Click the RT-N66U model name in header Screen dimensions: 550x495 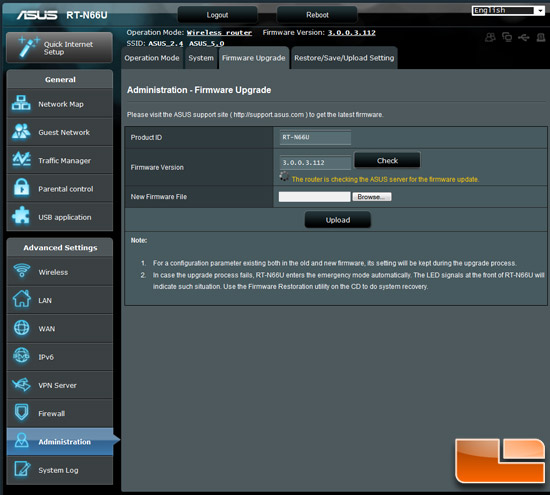[87, 15]
